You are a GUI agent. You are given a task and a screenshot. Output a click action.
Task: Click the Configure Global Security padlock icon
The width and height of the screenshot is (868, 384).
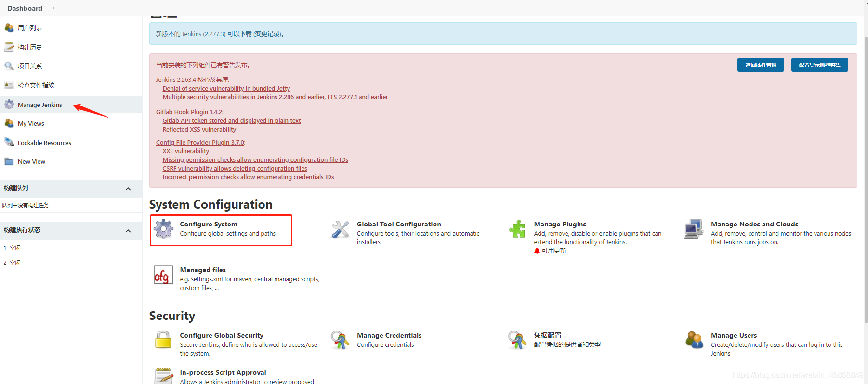pos(163,340)
